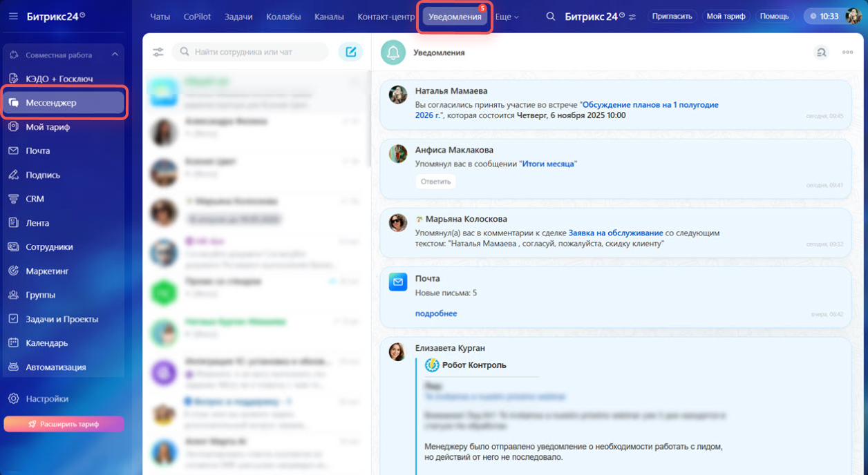Click the hamburger menu icon
868x475 pixels.
(14, 16)
